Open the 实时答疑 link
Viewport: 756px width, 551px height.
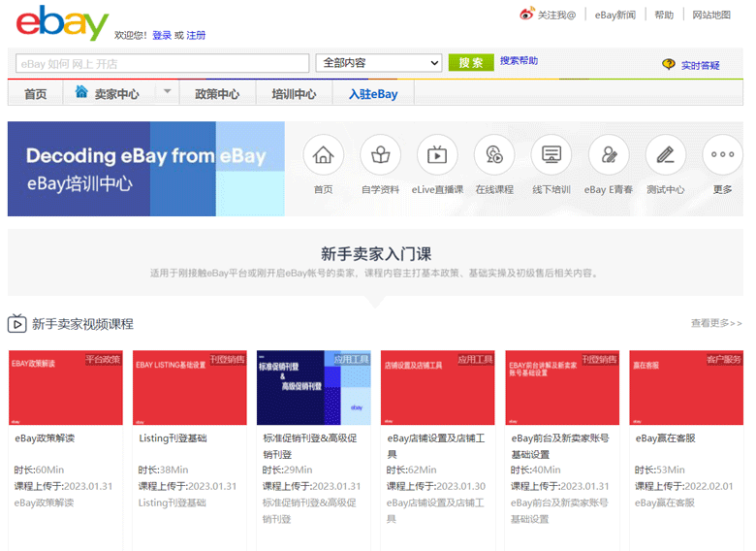pos(700,65)
